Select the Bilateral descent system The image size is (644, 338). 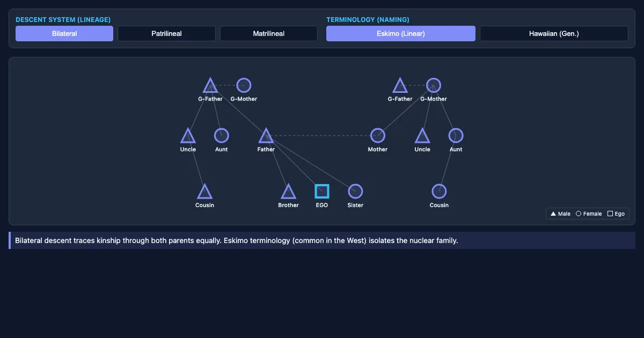tap(64, 34)
